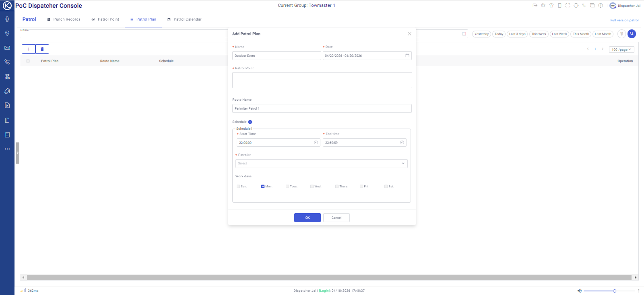Click the Cancel button in dialog
This screenshot has height=295, width=644.
[336, 218]
